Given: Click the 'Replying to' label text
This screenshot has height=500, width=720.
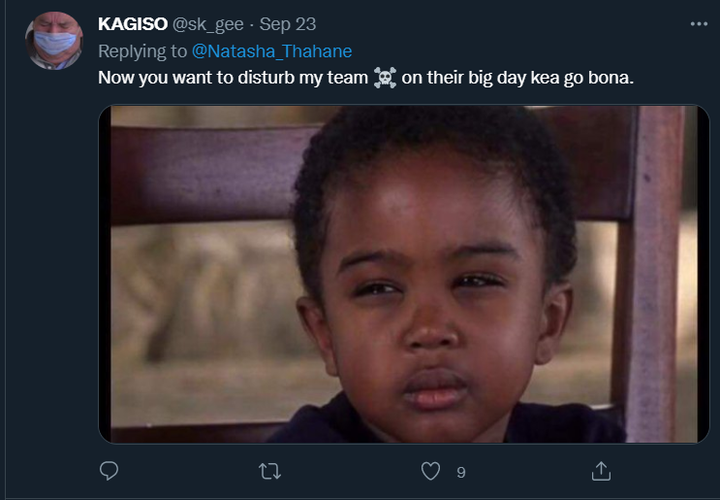Looking at the screenshot, I should pyautogui.click(x=142, y=51).
